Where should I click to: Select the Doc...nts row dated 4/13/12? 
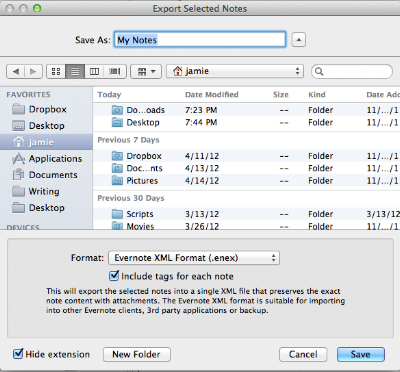coord(246,168)
